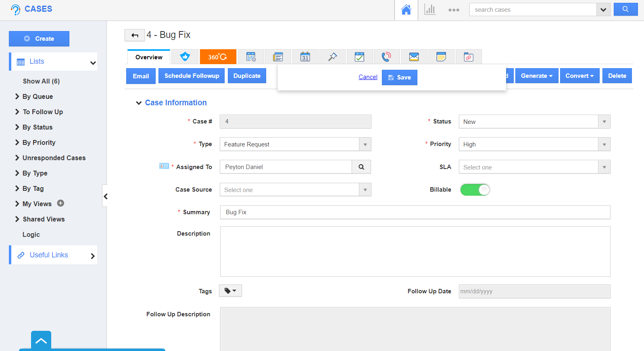This screenshot has width=644, height=351.
Task: Open the notes tab icon
Action: click(x=441, y=57)
